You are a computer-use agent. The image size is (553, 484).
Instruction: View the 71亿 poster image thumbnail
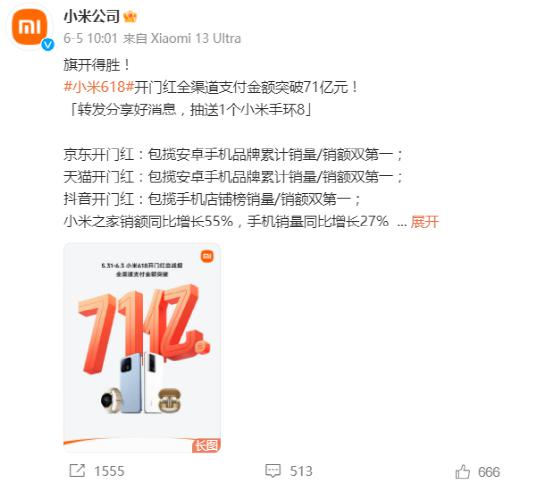142,347
